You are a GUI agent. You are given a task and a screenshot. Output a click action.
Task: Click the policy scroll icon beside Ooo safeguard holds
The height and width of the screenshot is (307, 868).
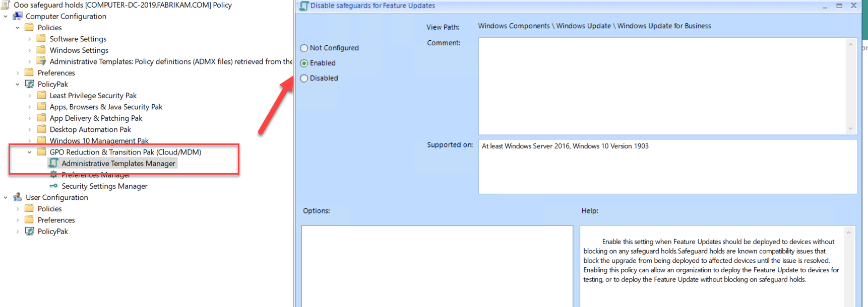(5, 5)
